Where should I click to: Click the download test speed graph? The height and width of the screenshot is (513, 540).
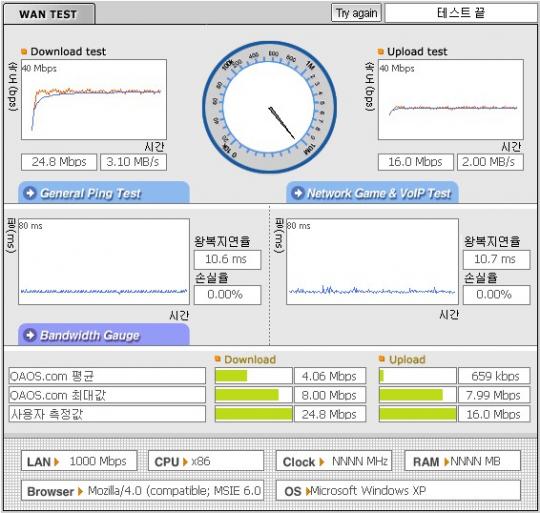point(94,100)
